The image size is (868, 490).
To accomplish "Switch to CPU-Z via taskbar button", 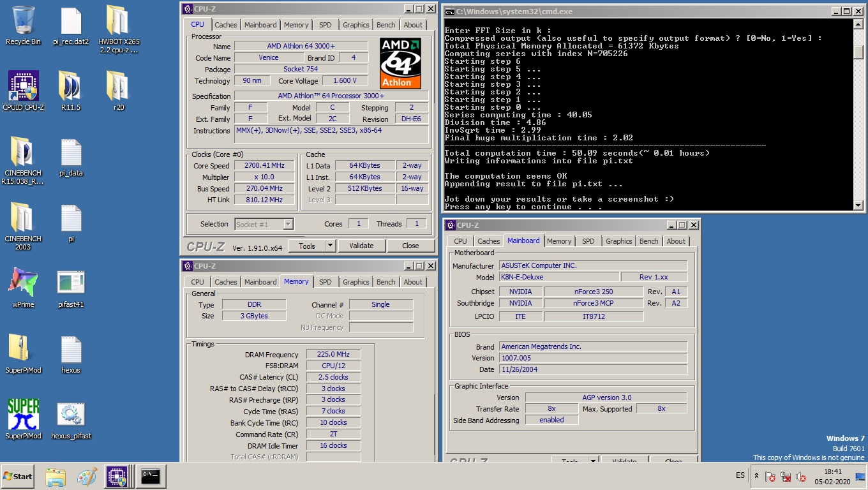I will [117, 476].
